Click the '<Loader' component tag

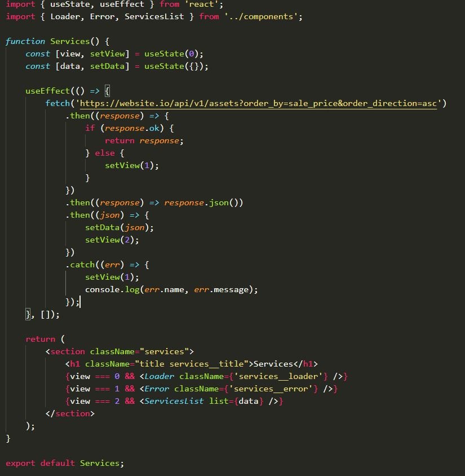[157, 376]
